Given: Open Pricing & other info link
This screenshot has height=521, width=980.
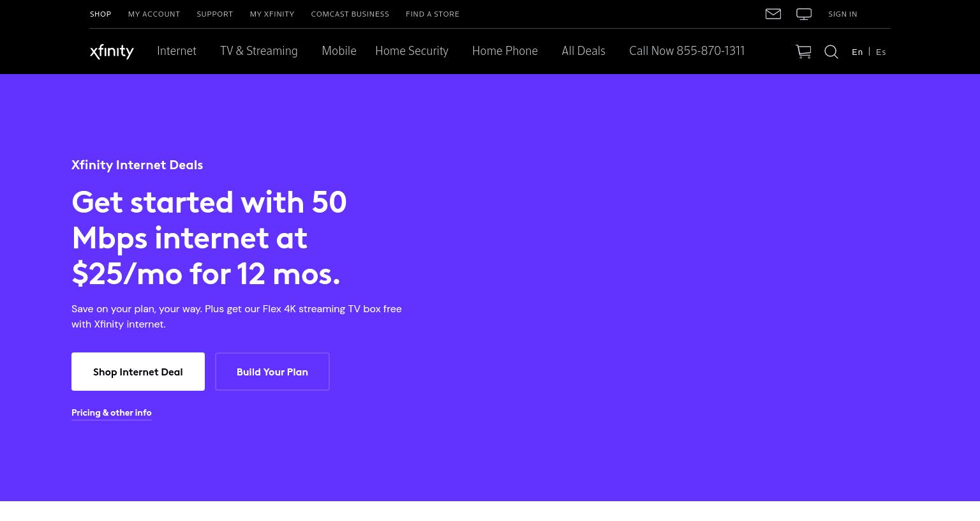Looking at the screenshot, I should [112, 413].
